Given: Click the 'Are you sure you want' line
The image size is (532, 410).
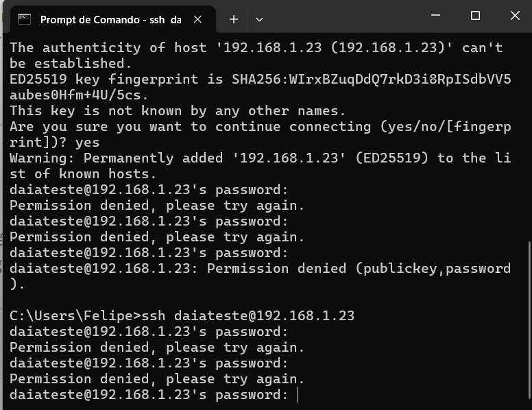Looking at the screenshot, I should pos(261,126).
